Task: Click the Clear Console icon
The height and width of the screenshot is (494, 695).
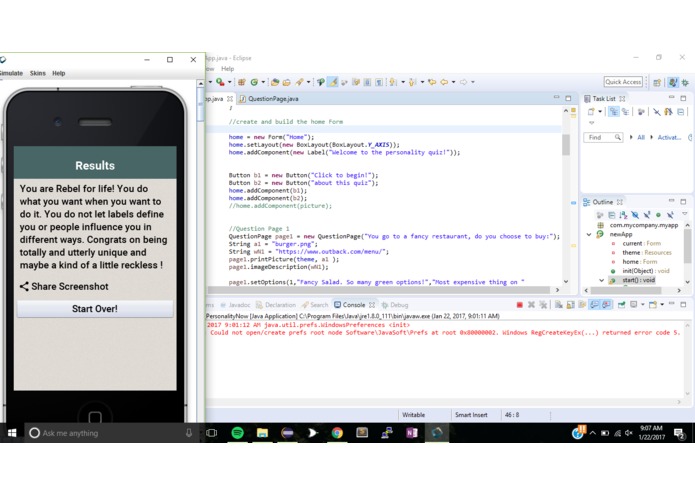Action: [558, 305]
